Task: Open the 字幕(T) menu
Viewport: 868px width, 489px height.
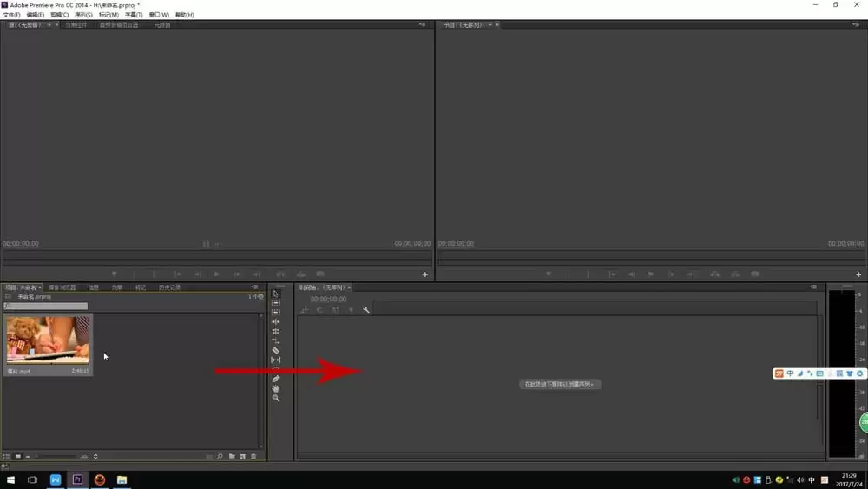Action: tap(134, 15)
